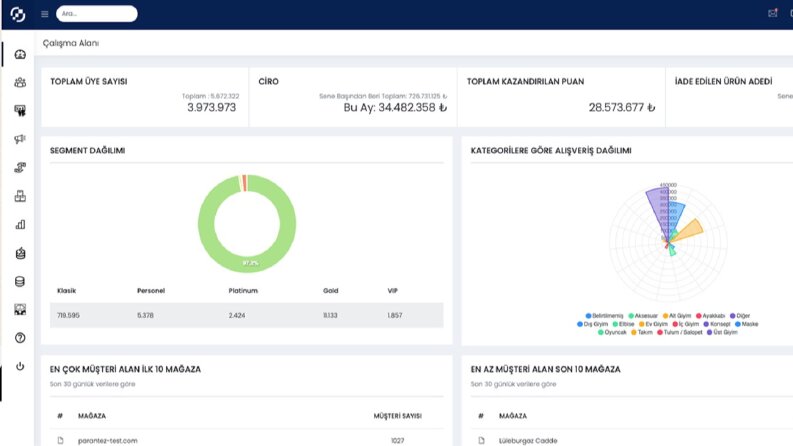
Task: Toggle the Elbise legend item
Action: pos(624,324)
